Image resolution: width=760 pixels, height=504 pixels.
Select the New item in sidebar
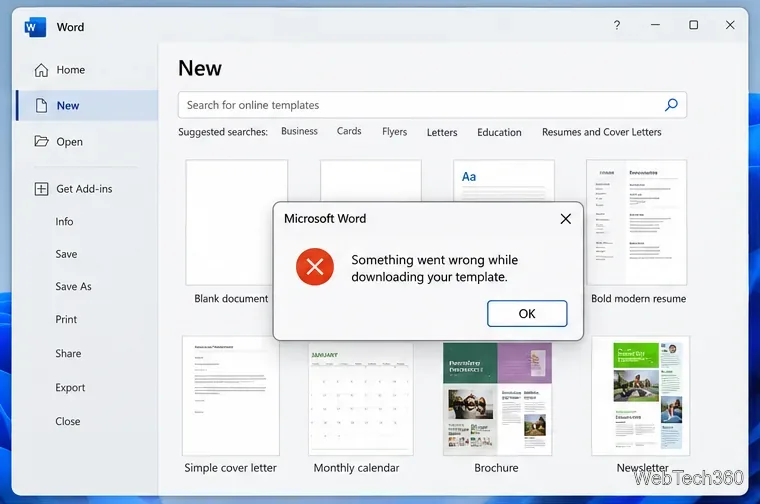click(x=87, y=105)
